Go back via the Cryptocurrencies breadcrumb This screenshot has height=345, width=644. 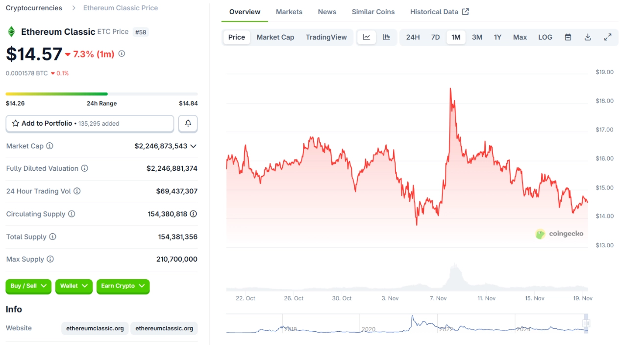click(33, 7)
